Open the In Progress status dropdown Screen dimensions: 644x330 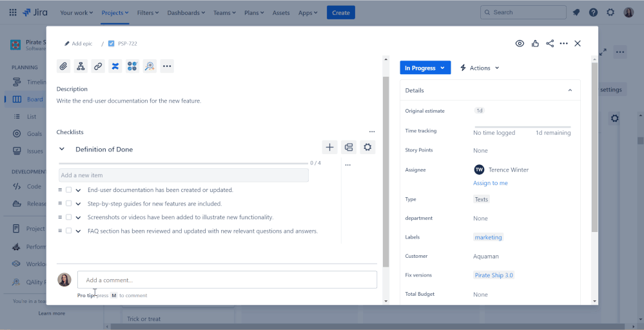[425, 68]
